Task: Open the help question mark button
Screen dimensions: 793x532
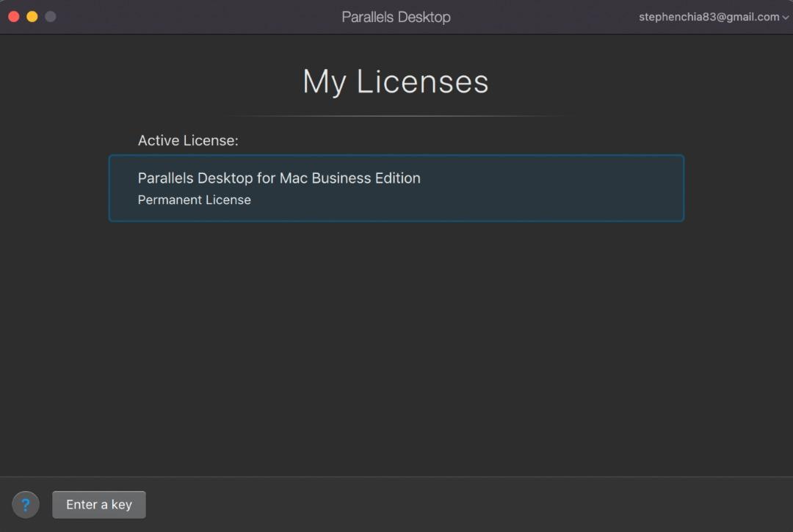Action: pos(25,504)
